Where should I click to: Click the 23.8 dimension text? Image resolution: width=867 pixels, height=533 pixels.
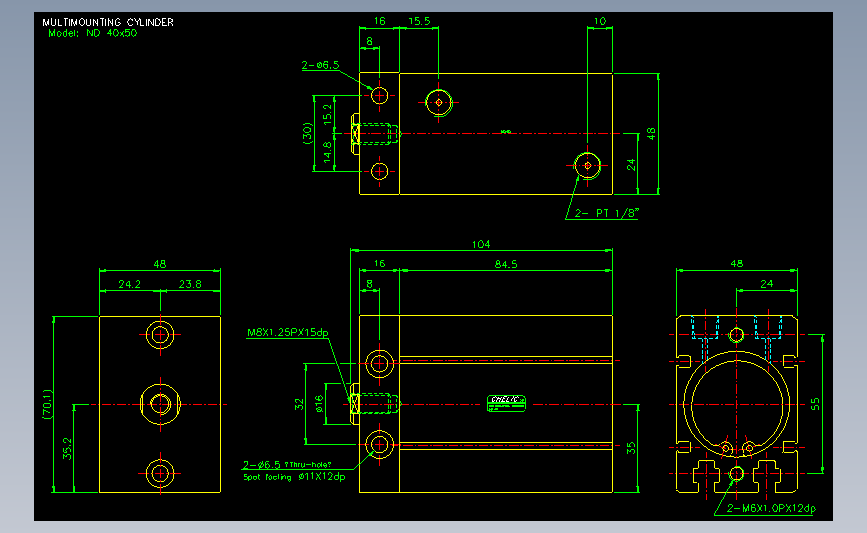pos(190,284)
